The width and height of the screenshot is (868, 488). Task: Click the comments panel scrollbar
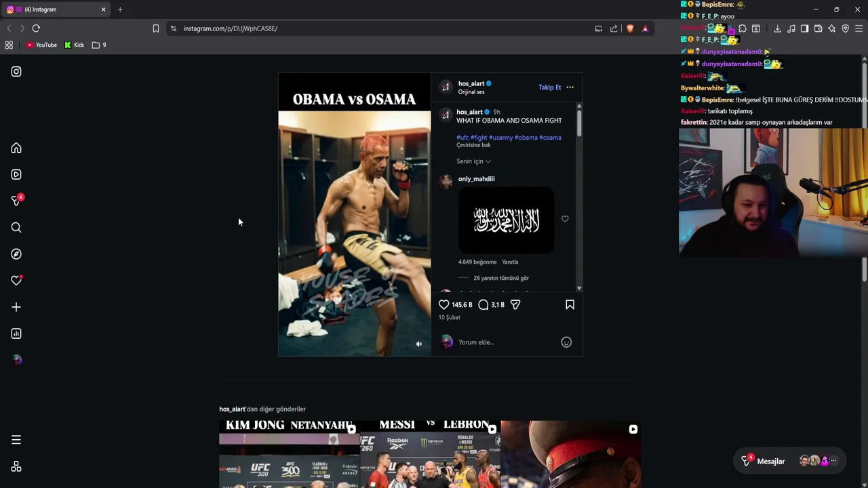pyautogui.click(x=579, y=122)
